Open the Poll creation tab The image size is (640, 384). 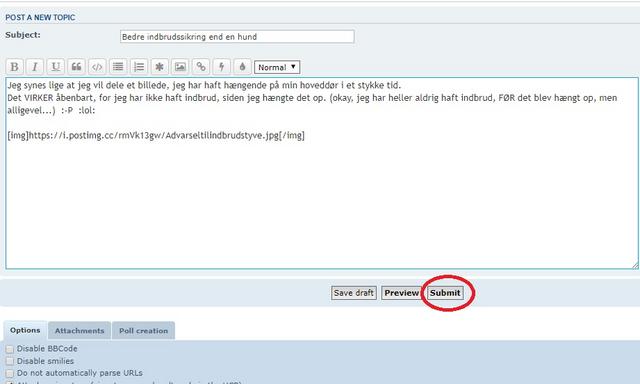(x=144, y=331)
